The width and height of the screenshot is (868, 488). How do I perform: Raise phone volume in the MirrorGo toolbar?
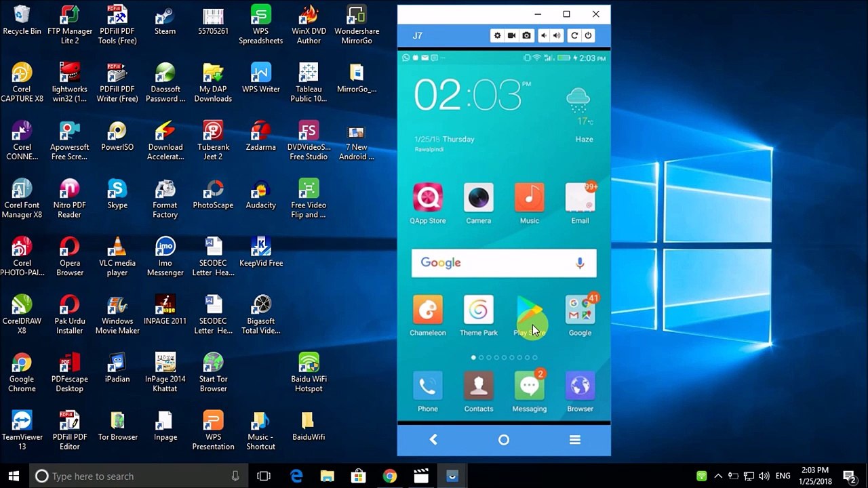click(x=557, y=35)
